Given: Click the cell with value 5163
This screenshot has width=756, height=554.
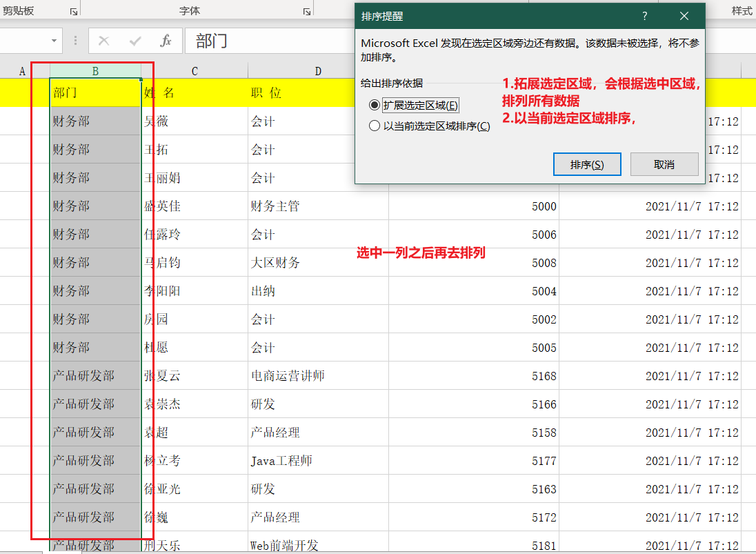Looking at the screenshot, I should (474, 489).
